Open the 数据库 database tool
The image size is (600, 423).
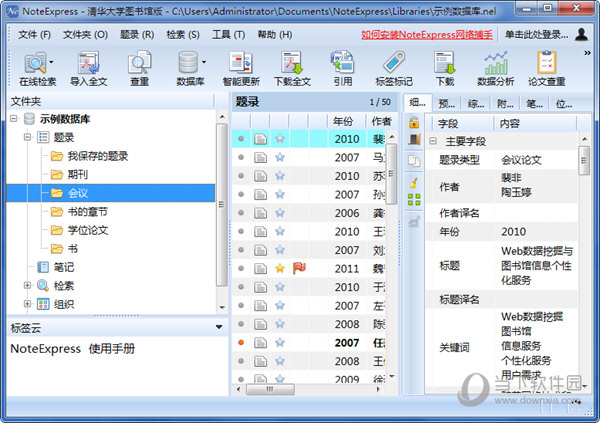point(188,69)
